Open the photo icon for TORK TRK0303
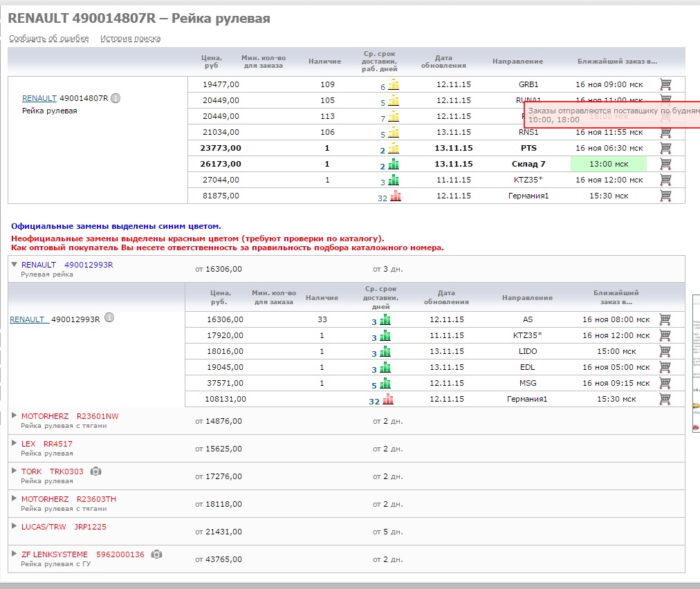 [x=95, y=471]
